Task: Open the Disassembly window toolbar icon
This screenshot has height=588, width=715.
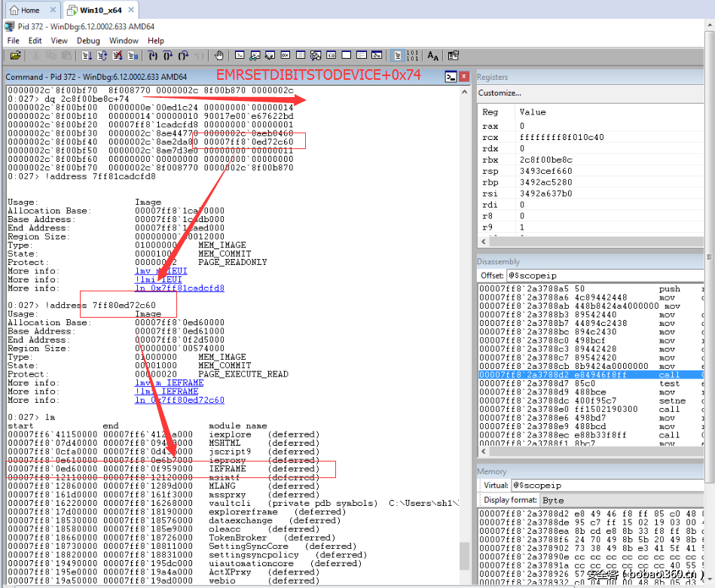Action: [330, 55]
